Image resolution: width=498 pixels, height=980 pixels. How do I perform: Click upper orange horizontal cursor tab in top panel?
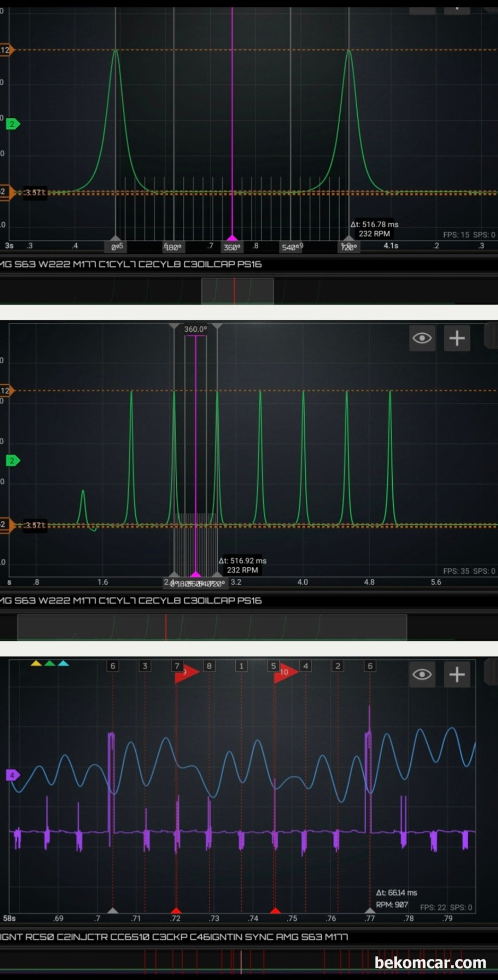tap(7, 50)
